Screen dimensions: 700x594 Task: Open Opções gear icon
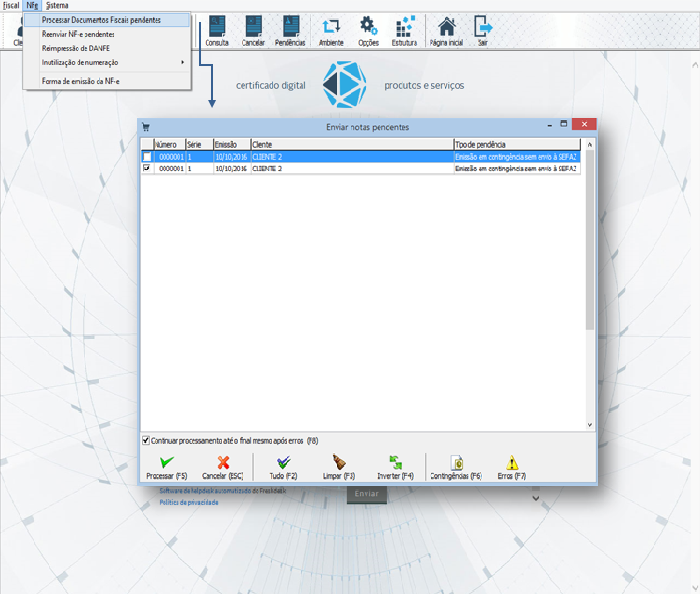tap(368, 31)
